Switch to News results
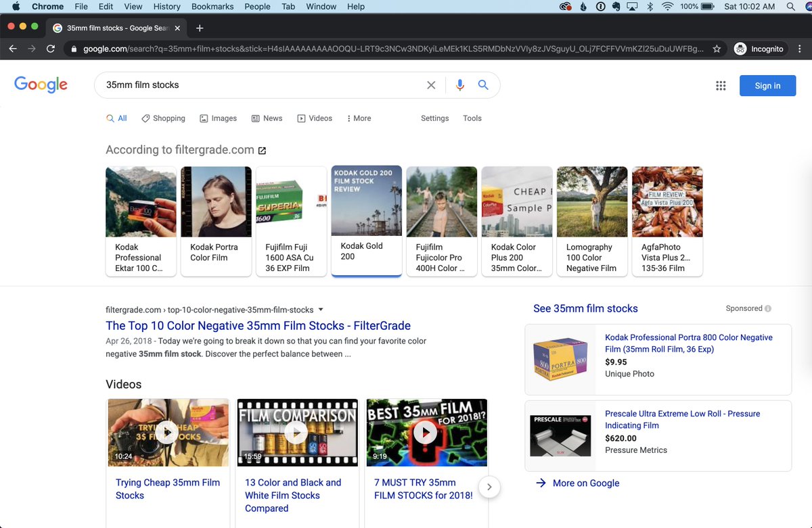This screenshot has height=528, width=812. coord(267,118)
